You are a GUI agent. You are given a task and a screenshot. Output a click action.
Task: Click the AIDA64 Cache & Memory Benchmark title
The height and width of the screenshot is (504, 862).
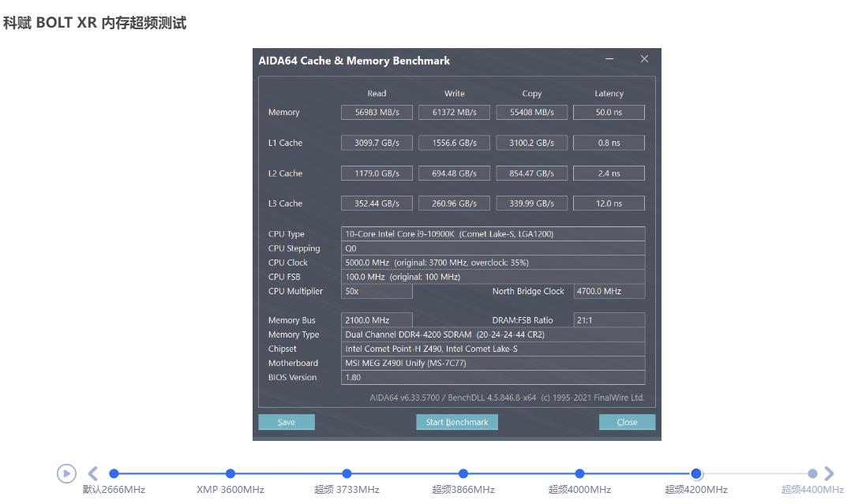(x=354, y=61)
